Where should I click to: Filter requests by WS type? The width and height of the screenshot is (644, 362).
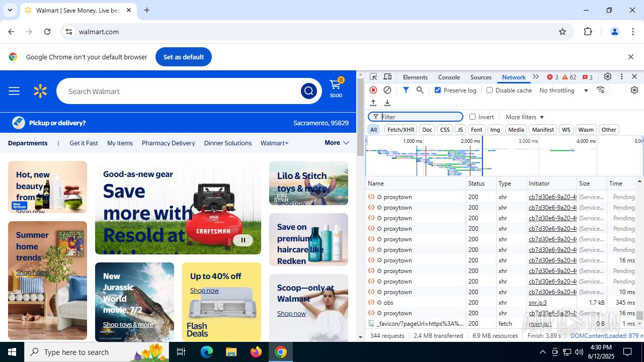click(566, 130)
